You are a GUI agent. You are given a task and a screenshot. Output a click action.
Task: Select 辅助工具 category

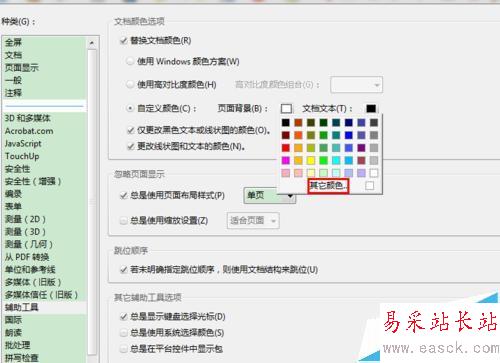point(22,307)
